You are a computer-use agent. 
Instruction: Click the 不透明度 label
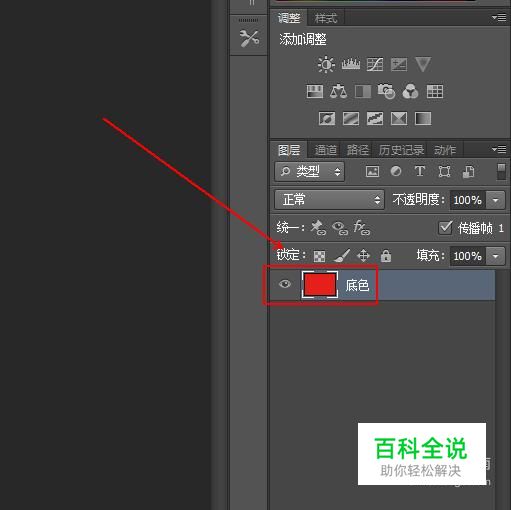[x=419, y=200]
